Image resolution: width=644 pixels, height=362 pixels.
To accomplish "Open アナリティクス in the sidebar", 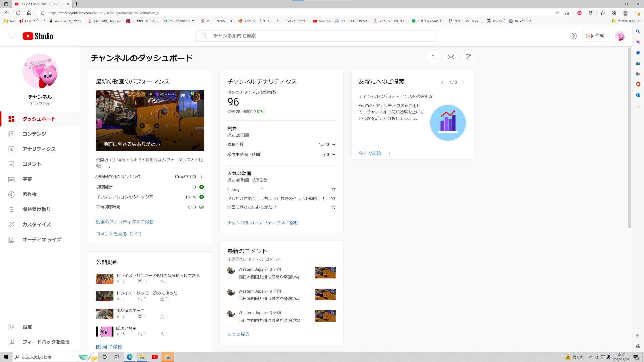I will tap(40, 149).
